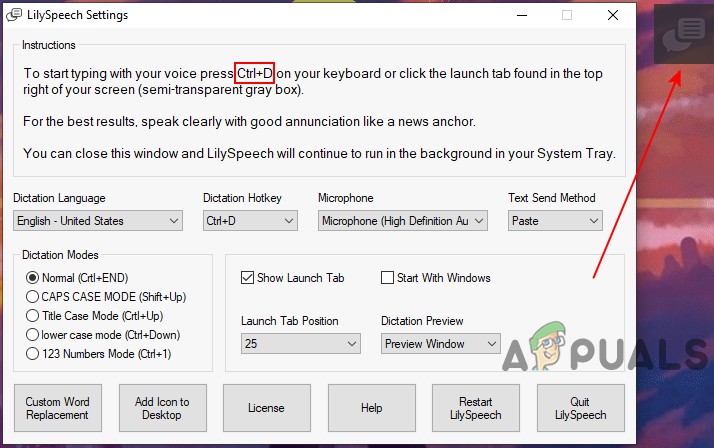This screenshot has height=448, width=714.
Task: Click Custom Word Replacement button
Action: [58, 408]
